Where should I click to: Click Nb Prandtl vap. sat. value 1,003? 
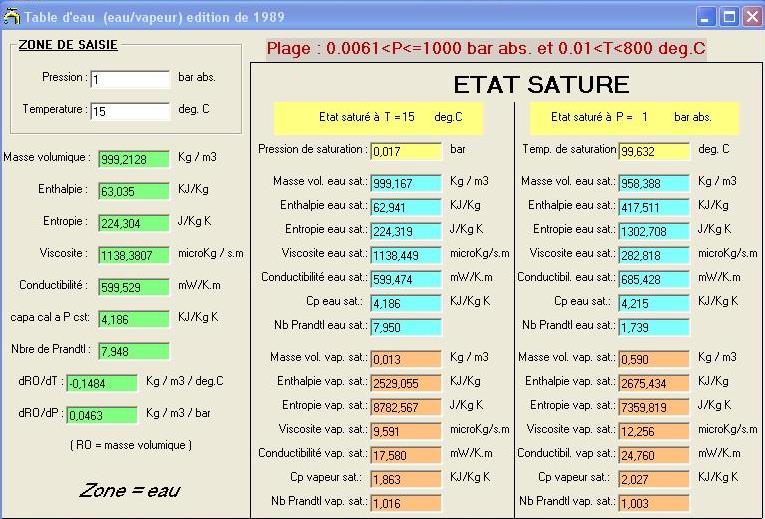[x=654, y=503]
